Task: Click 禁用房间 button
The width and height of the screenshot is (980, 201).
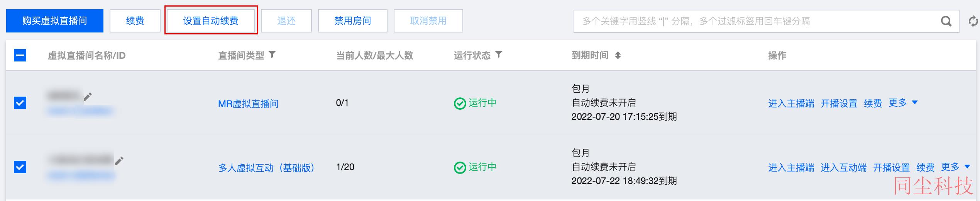Action: coord(352,21)
